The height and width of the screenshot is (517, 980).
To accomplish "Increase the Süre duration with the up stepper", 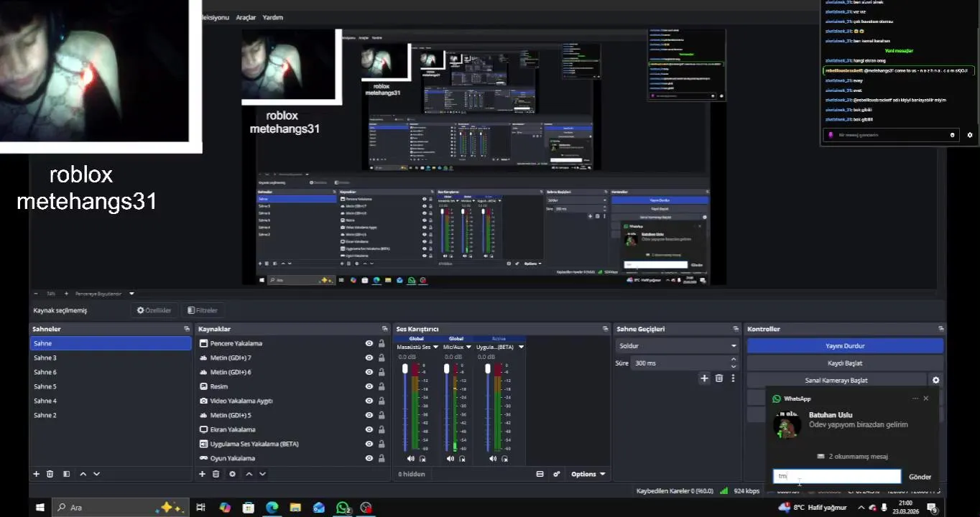I will coord(734,360).
